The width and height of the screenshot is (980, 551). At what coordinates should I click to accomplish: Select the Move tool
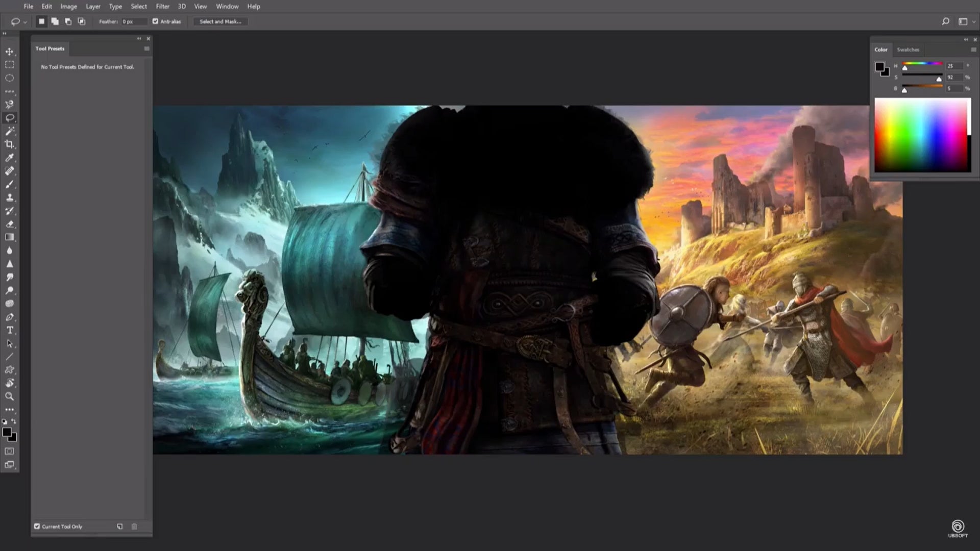pyautogui.click(x=9, y=52)
